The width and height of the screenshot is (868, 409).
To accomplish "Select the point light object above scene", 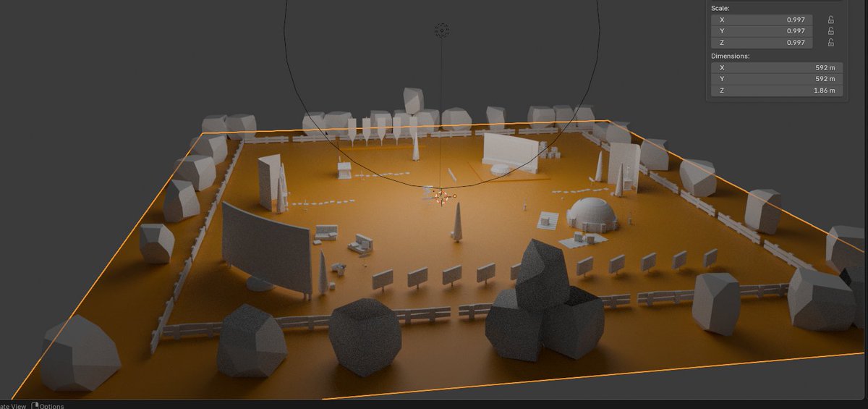I will coord(441,30).
